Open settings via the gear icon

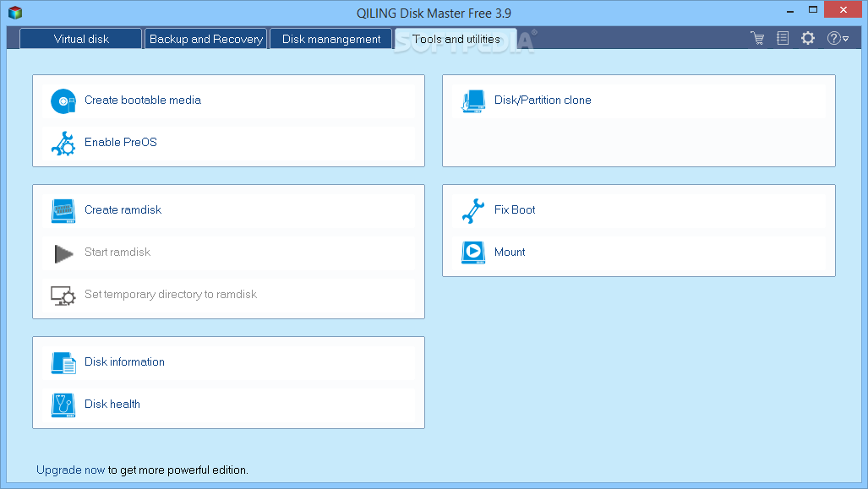(808, 38)
